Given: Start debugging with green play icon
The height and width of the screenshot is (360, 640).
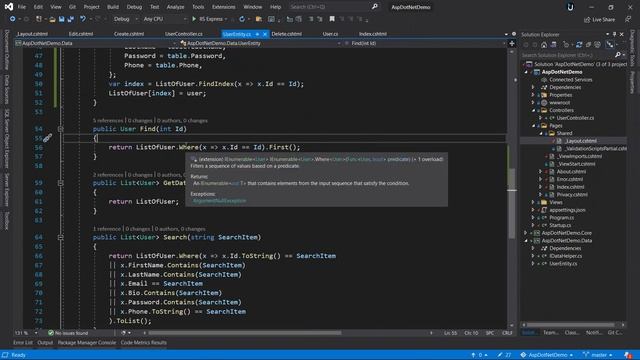Looking at the screenshot, I should point(194,19).
